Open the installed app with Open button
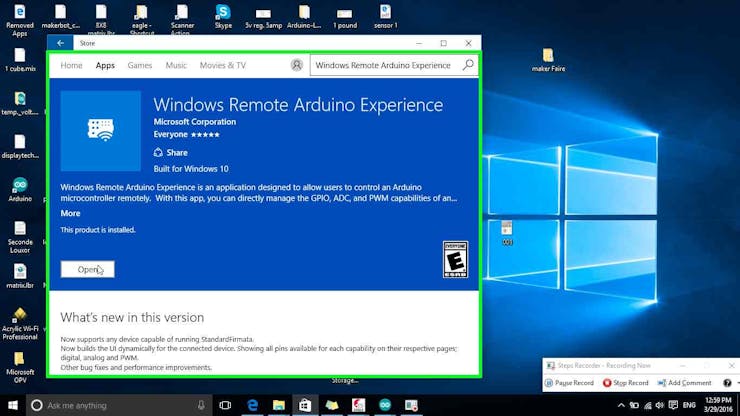740x416 pixels. click(87, 269)
